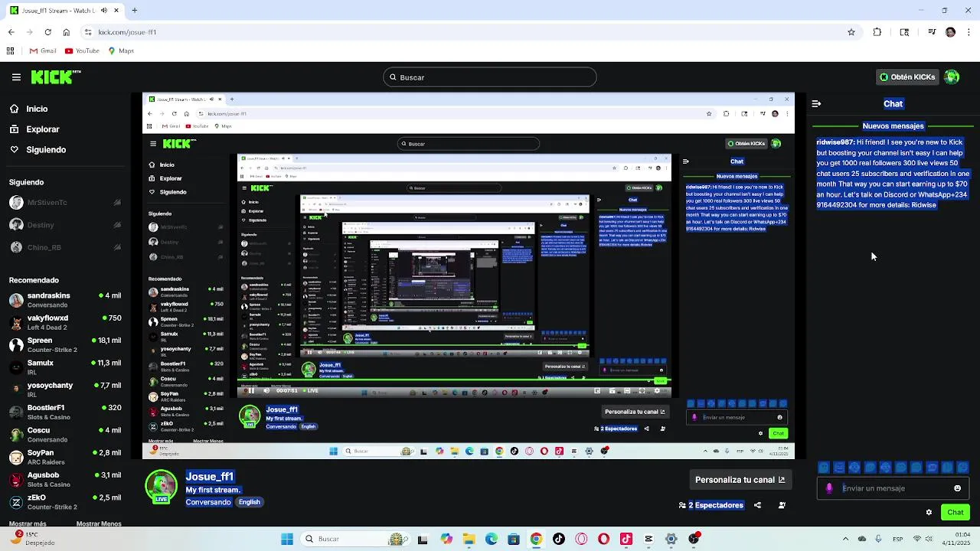Open the black TikTok taskbar icon
The image size is (980, 551).
(x=559, y=539)
